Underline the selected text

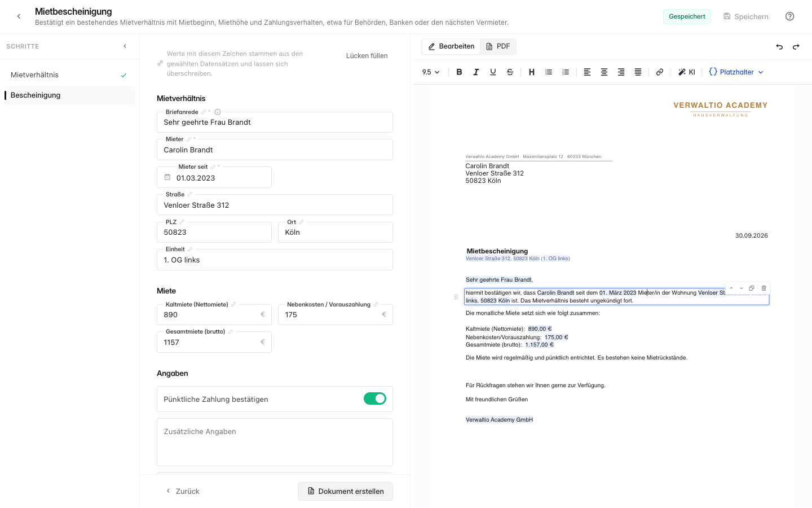tap(493, 72)
